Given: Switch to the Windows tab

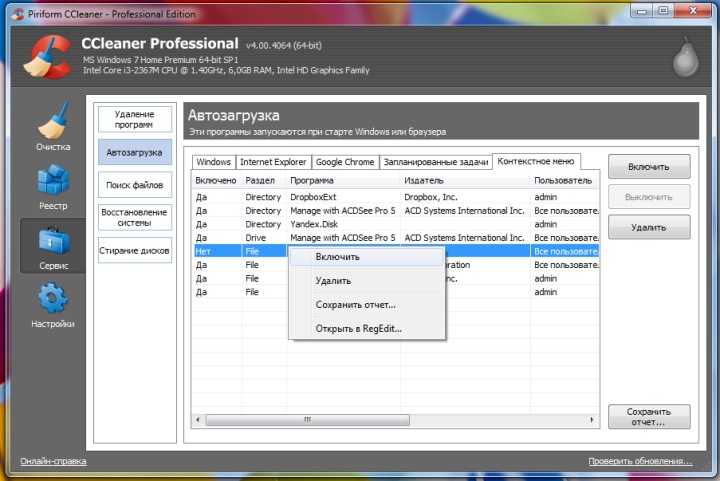Looking at the screenshot, I should click(214, 162).
